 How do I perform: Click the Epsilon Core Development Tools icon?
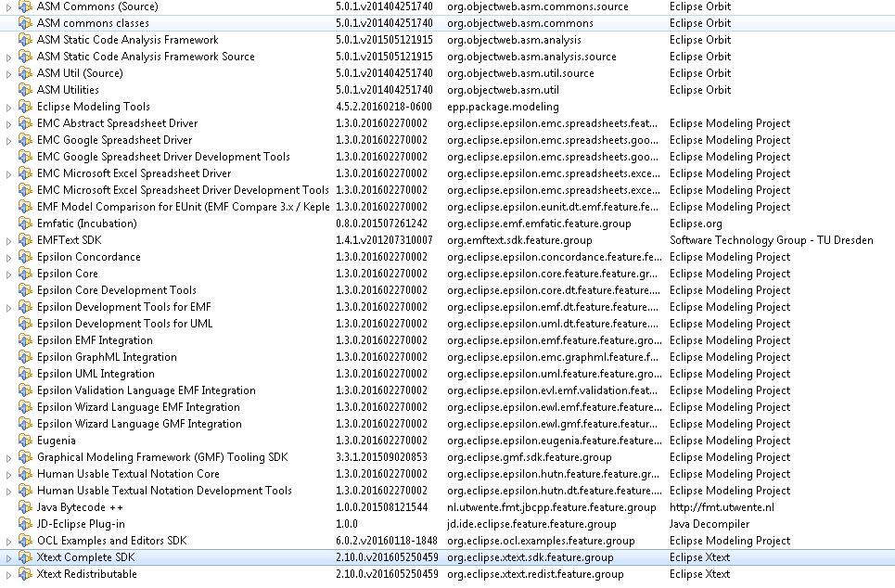coord(25,290)
